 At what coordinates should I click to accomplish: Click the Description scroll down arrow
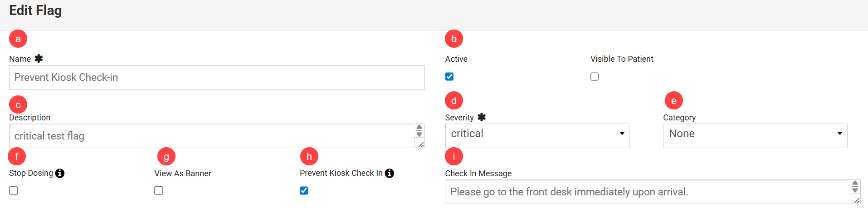[x=419, y=134]
